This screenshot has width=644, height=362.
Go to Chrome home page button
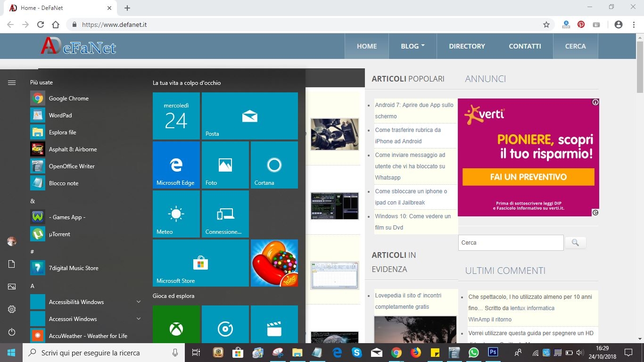(x=56, y=25)
